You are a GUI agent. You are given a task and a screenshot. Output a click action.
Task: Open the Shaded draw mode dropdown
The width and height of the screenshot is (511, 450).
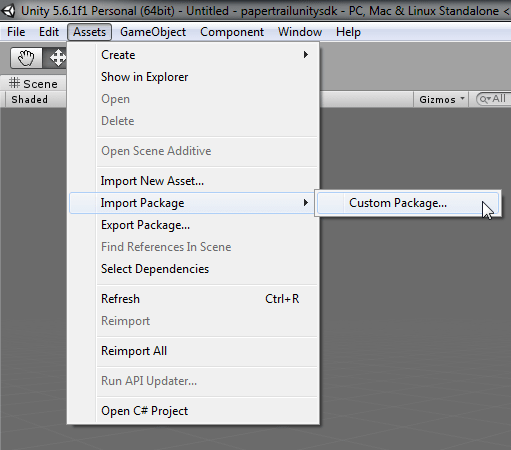[33, 99]
